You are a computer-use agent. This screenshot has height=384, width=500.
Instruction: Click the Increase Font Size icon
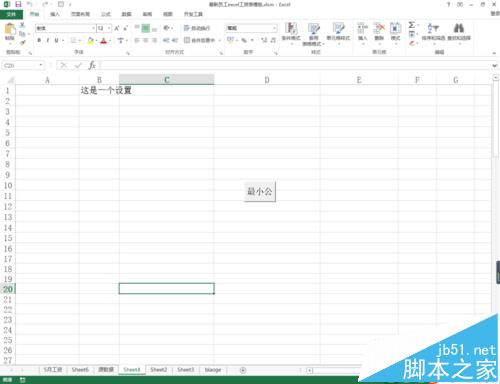117,28
